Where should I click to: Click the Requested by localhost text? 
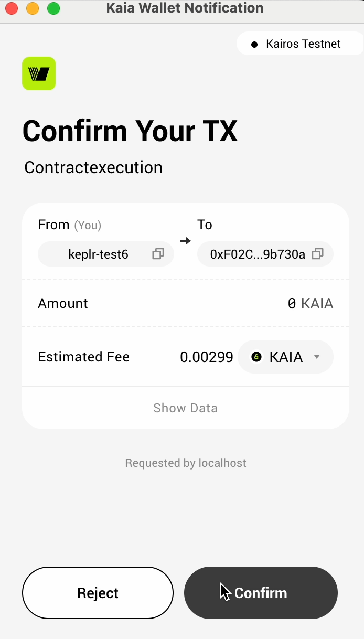185,463
